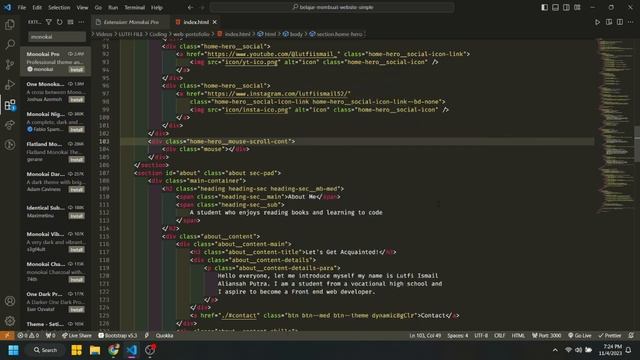Image resolution: width=640 pixels, height=360 pixels.
Task: Open VS Code notifications bell in status bar
Action: [631, 336]
